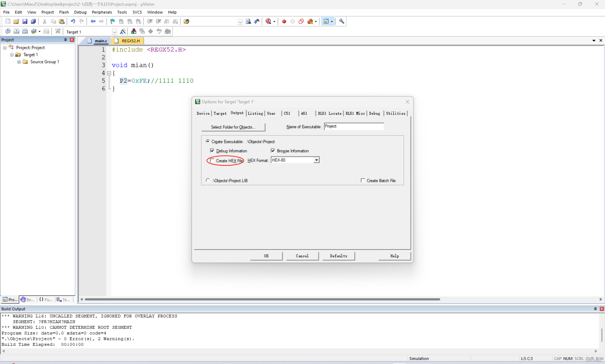The image size is (605, 364).
Task: Open the find text combo box dropdown
Action: (x=240, y=22)
